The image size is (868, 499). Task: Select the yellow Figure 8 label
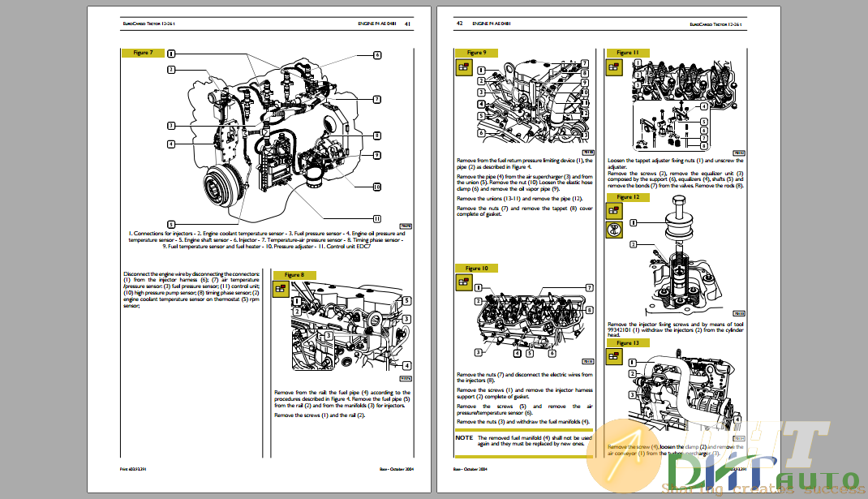(x=294, y=275)
